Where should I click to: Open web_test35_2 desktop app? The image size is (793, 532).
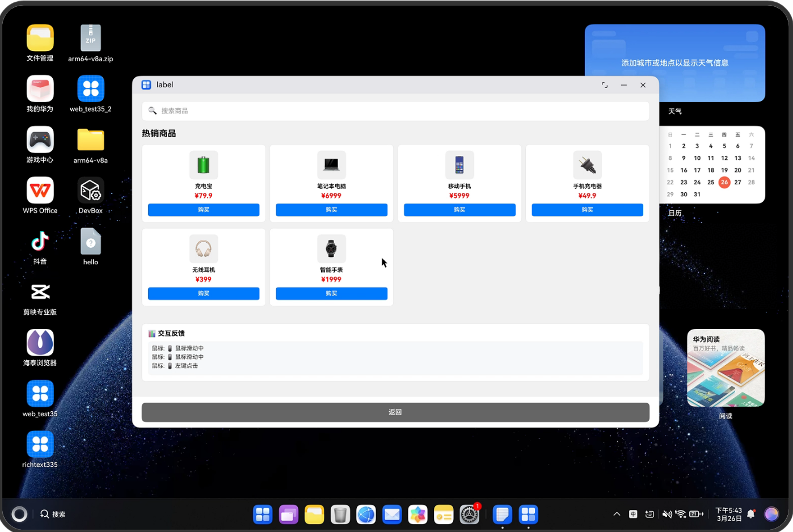[x=90, y=94]
